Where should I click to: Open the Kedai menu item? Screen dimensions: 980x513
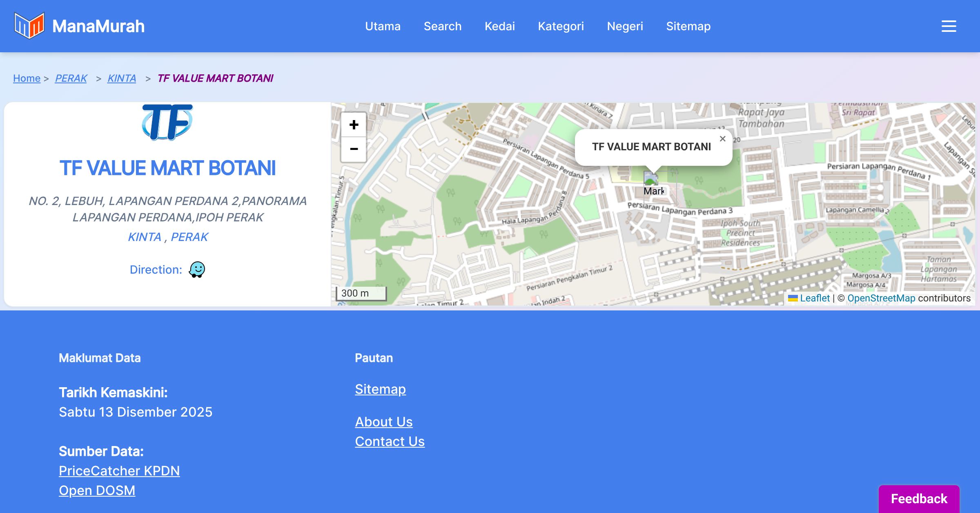tap(499, 26)
